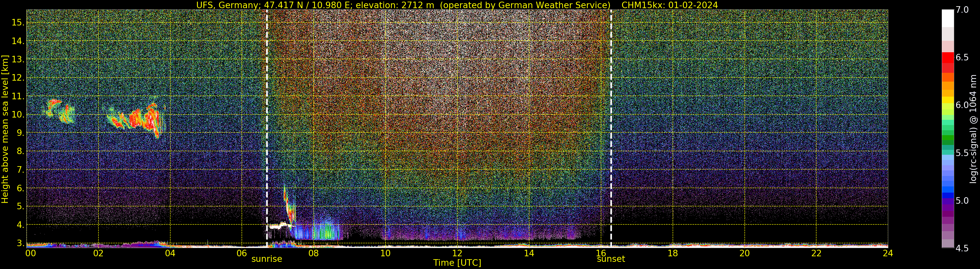This screenshot has width=980, height=269.
Task: Click the "Time [UTC]" axis label
Action: [457, 263]
